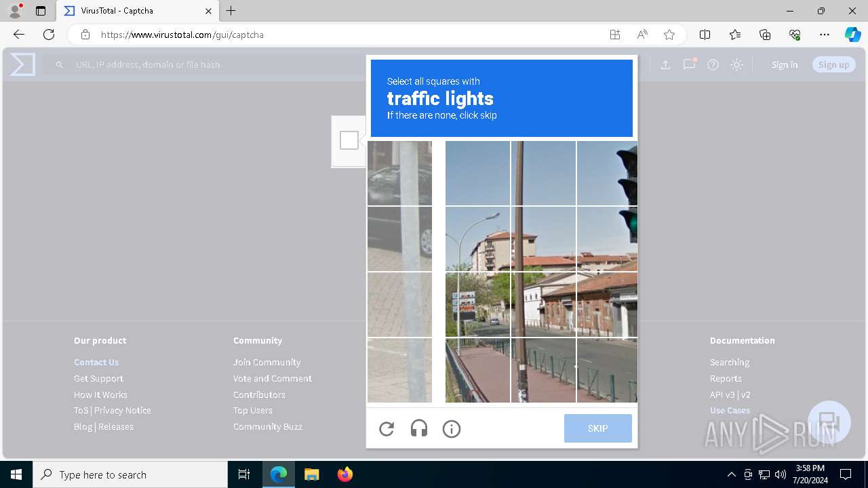Open the Searching documentation link
Viewport: 868px width, 488px height.
click(x=730, y=362)
